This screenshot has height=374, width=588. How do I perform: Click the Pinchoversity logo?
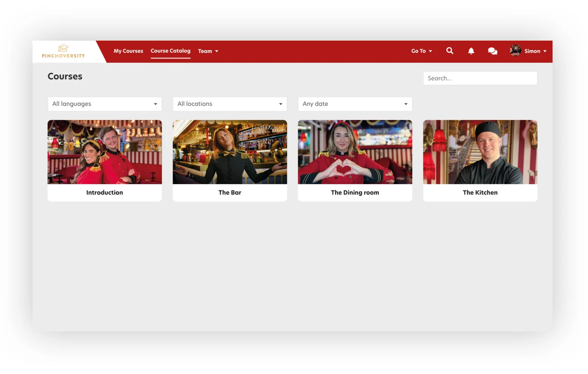63,51
